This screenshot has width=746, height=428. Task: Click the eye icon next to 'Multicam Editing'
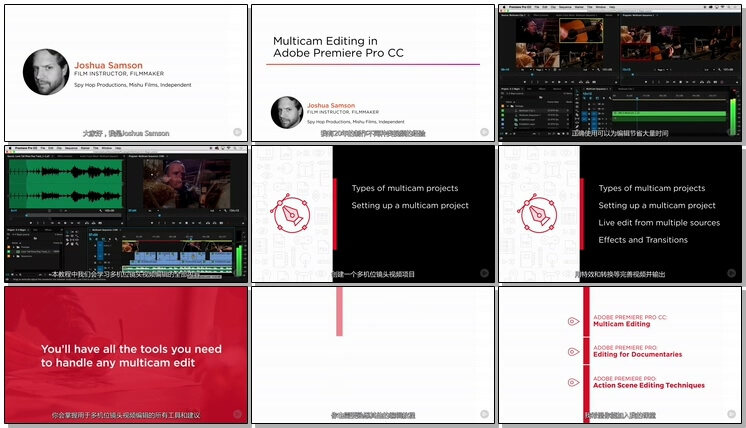(x=573, y=321)
